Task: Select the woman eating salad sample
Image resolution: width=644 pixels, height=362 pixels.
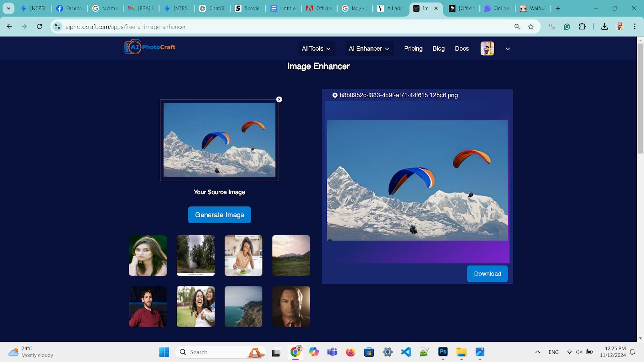Action: pos(244,256)
